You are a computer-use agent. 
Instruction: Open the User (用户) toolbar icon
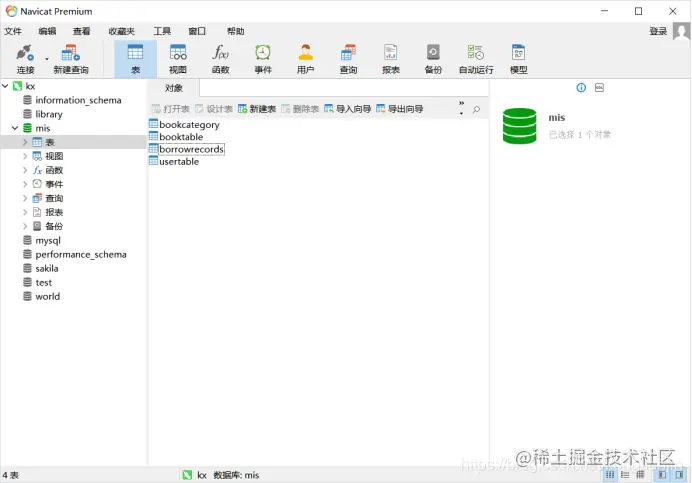pyautogui.click(x=305, y=59)
